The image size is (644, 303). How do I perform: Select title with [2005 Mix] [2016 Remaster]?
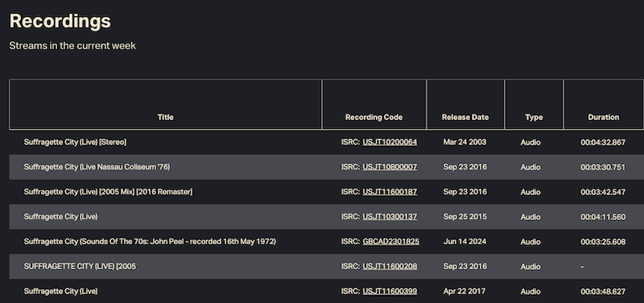(x=108, y=192)
